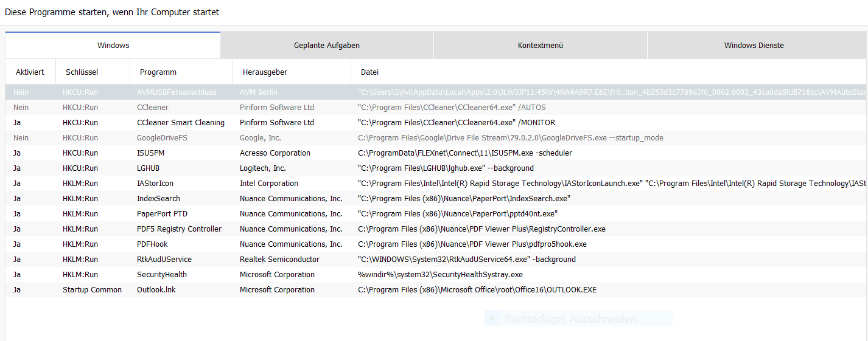This screenshot has width=868, height=341.
Task: Click the RtkAudUService64.exe -background file path
Action: tap(467, 260)
